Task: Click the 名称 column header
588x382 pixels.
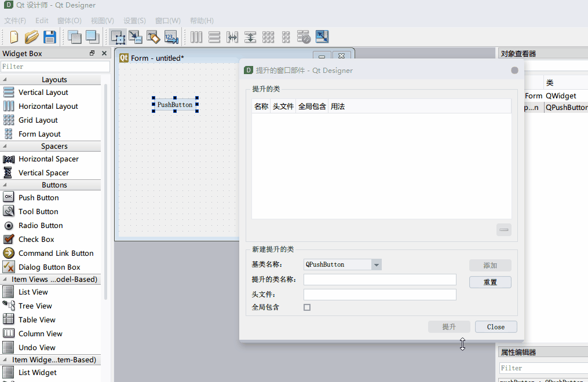Action: (x=261, y=106)
